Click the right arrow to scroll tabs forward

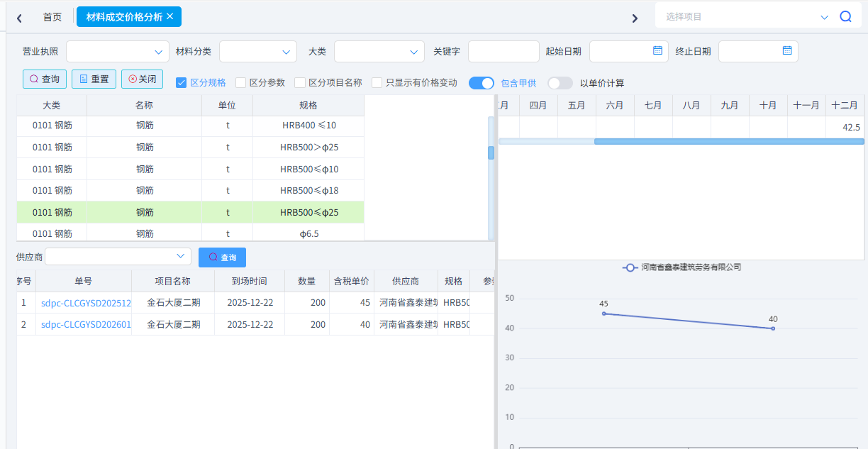[635, 18]
